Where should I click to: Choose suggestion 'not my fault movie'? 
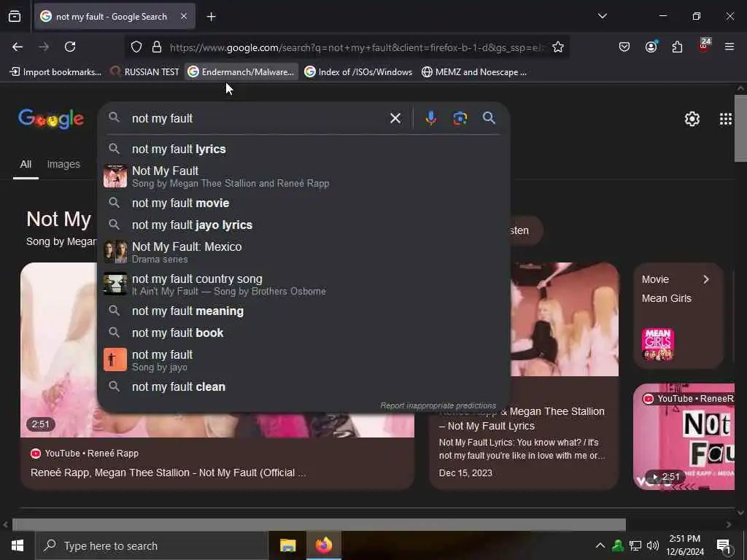[303, 203]
